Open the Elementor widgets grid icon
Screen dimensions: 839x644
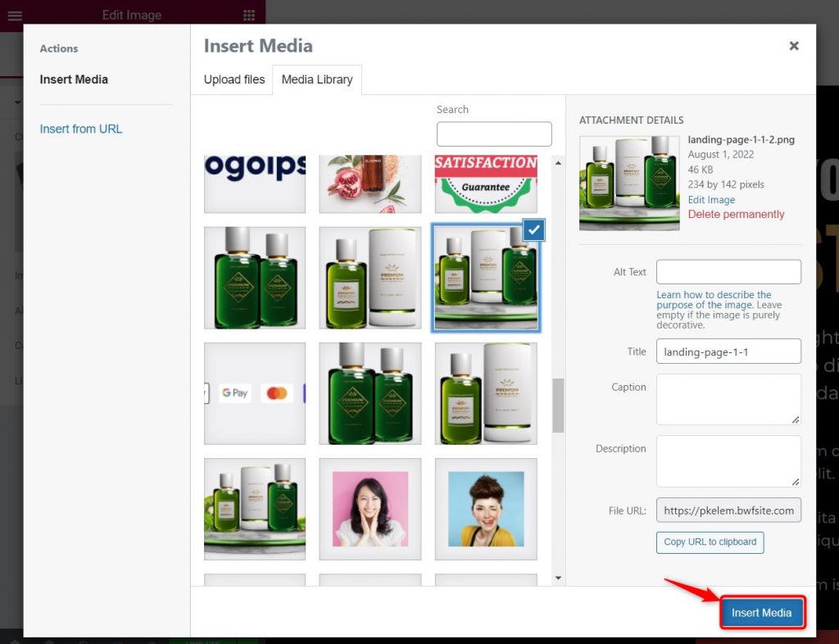pyautogui.click(x=249, y=15)
